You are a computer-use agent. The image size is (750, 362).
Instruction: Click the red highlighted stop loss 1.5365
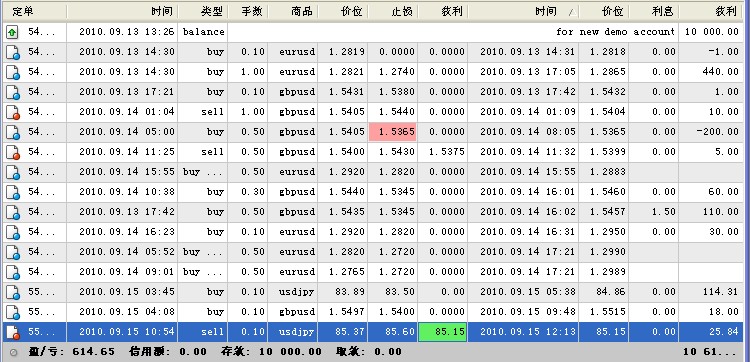[392, 132]
